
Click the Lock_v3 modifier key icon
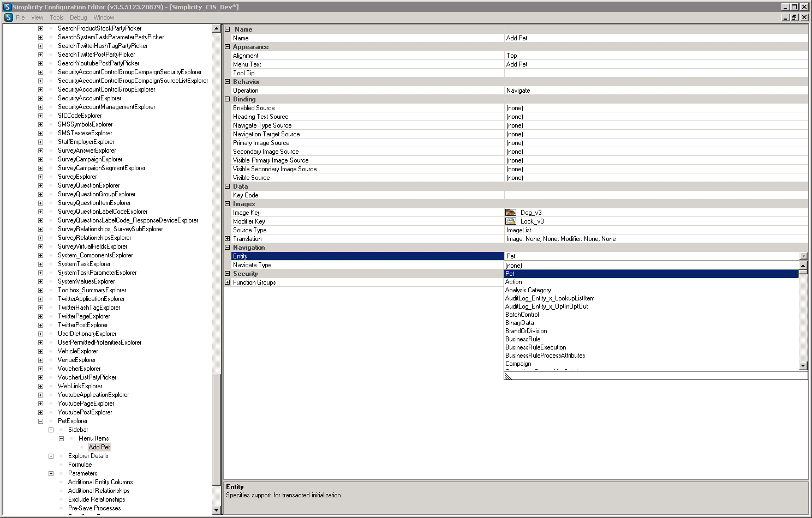pos(511,221)
